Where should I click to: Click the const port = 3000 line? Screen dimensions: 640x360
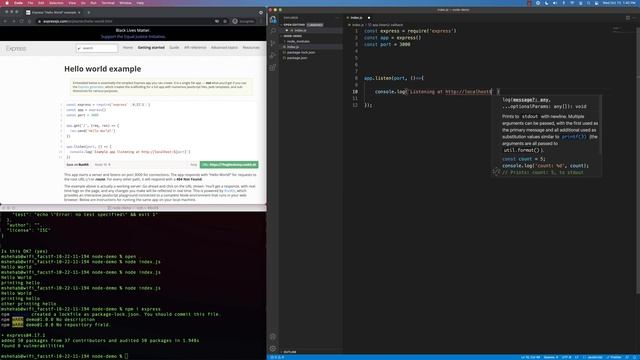[387, 44]
